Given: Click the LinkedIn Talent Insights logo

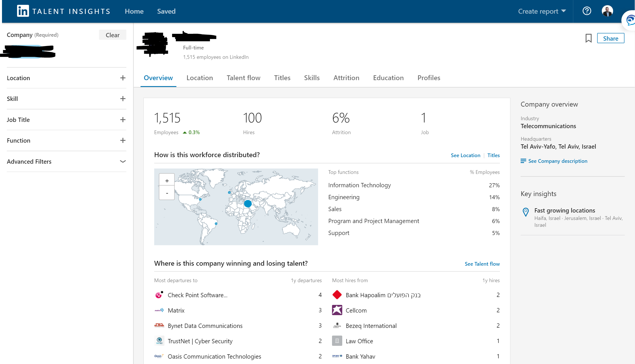Looking at the screenshot, I should tap(63, 11).
